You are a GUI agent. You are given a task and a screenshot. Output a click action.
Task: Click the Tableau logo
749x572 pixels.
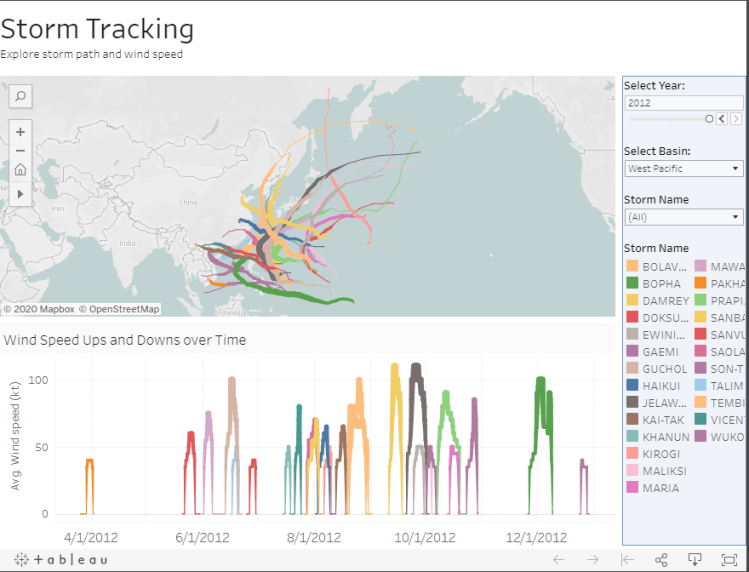(61, 560)
